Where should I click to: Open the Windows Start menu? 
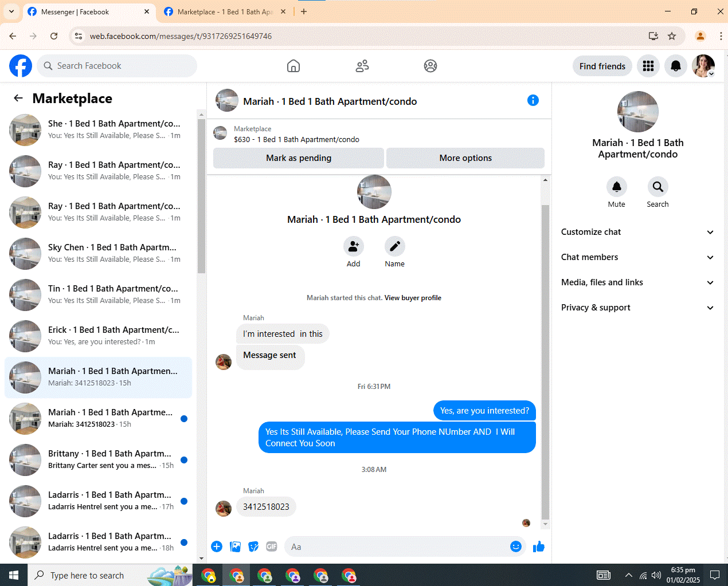(x=14, y=575)
